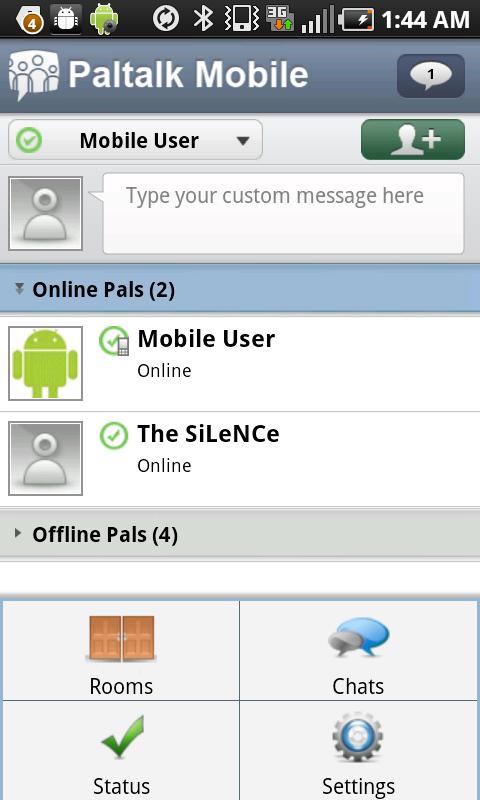480x800 pixels.
Task: Tap the add pal button
Action: click(x=413, y=140)
